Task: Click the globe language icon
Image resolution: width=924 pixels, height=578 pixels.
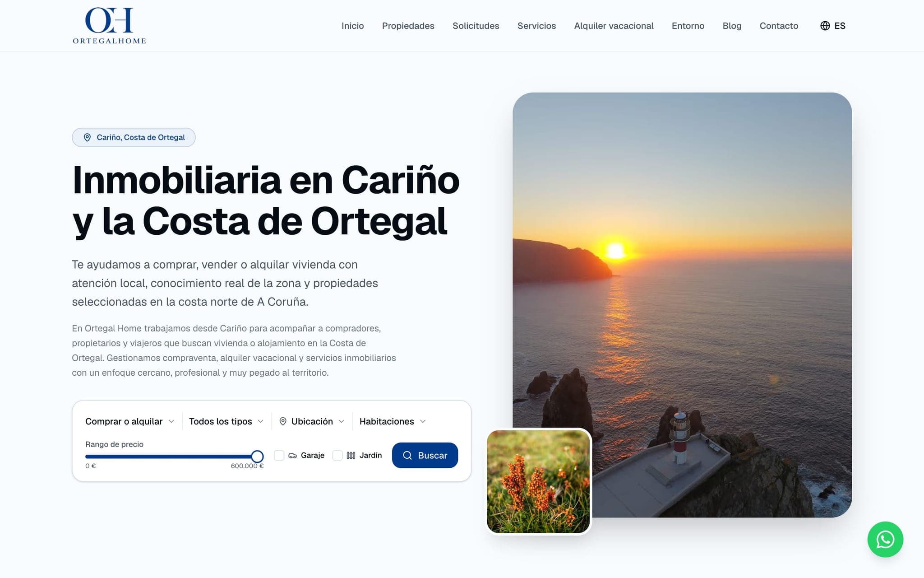Action: click(x=825, y=26)
